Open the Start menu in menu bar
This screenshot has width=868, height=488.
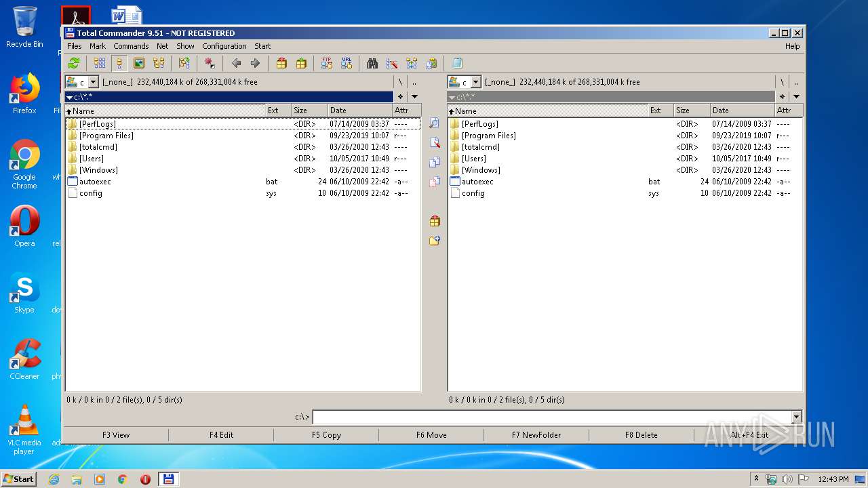tap(262, 46)
